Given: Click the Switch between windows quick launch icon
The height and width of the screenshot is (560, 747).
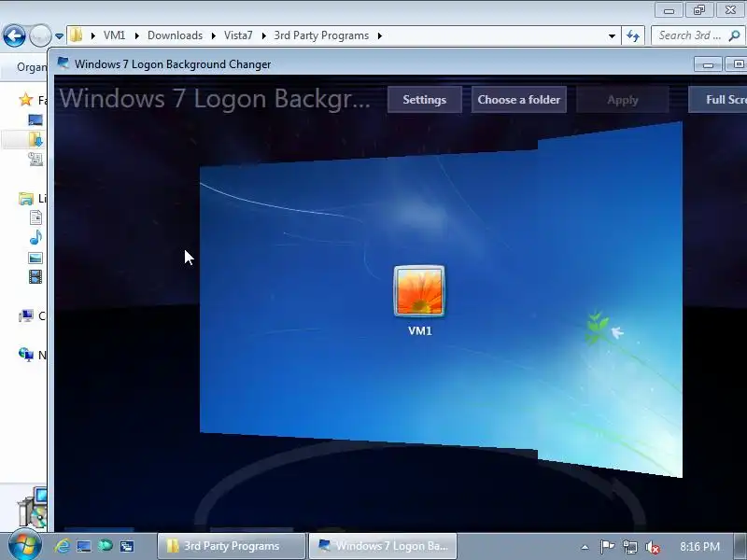Looking at the screenshot, I should point(127,546).
